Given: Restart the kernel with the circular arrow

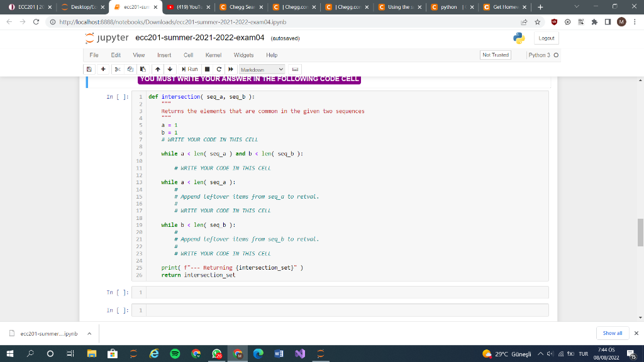Looking at the screenshot, I should coord(219,69).
